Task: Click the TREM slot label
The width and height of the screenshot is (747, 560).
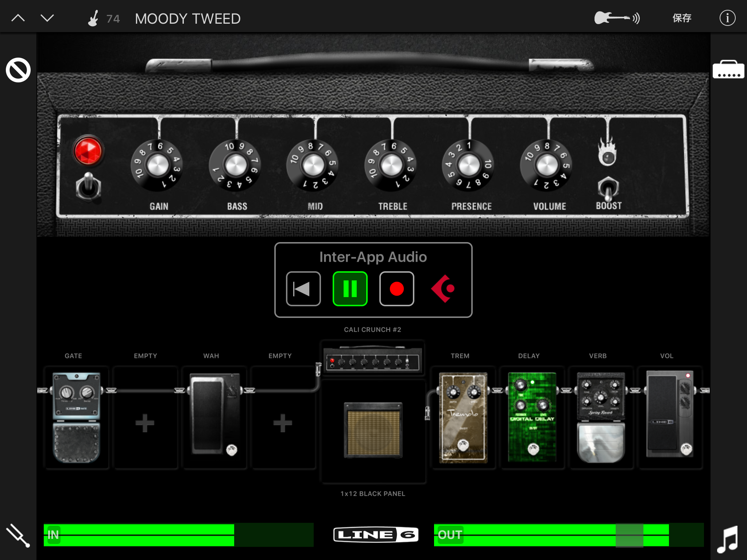Action: (x=460, y=356)
